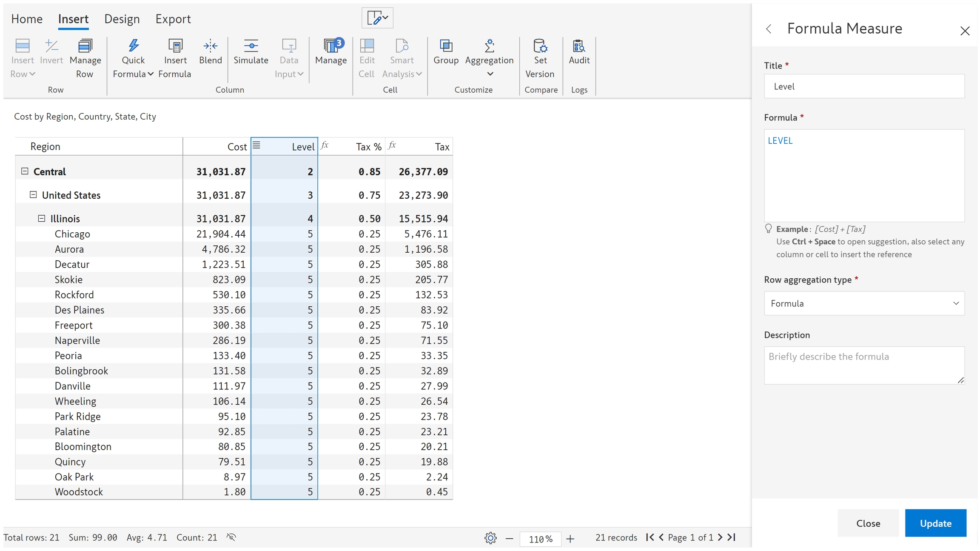Select the Simulate tool
Image resolution: width=980 pixels, height=551 pixels.
[251, 46]
